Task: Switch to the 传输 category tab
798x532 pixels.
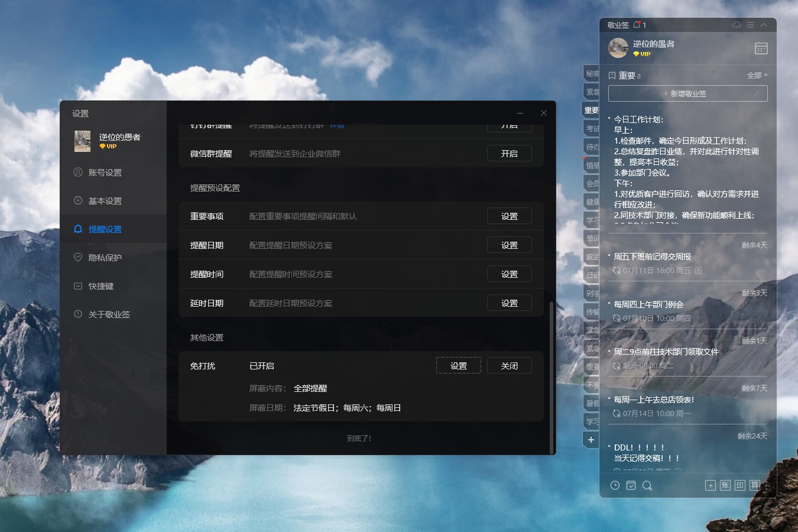Action: [592, 312]
